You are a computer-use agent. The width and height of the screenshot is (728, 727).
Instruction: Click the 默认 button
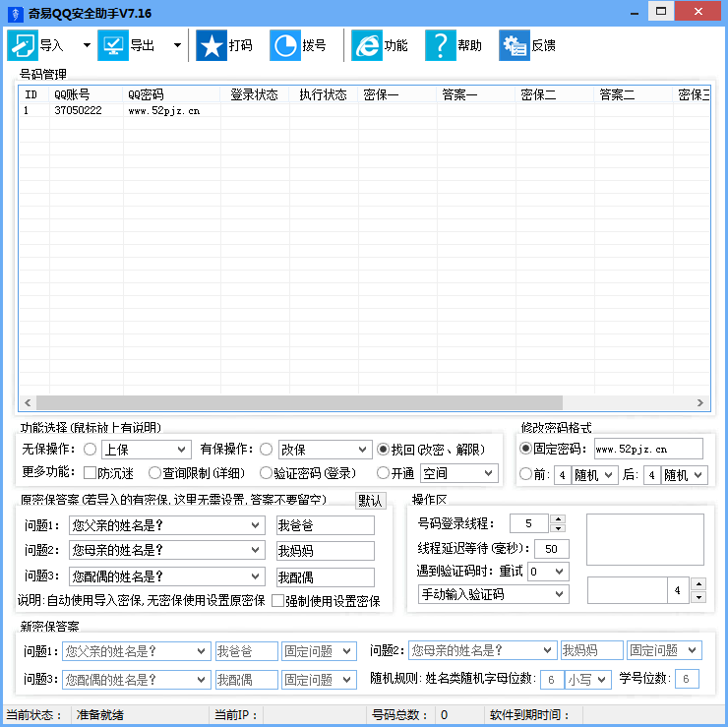click(370, 501)
